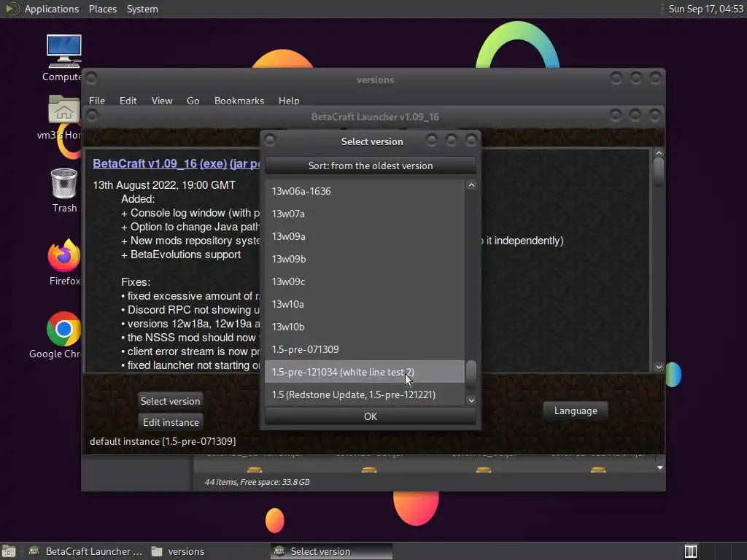Select version 13w10b
Image resolution: width=747 pixels, height=560 pixels.
[x=365, y=327]
